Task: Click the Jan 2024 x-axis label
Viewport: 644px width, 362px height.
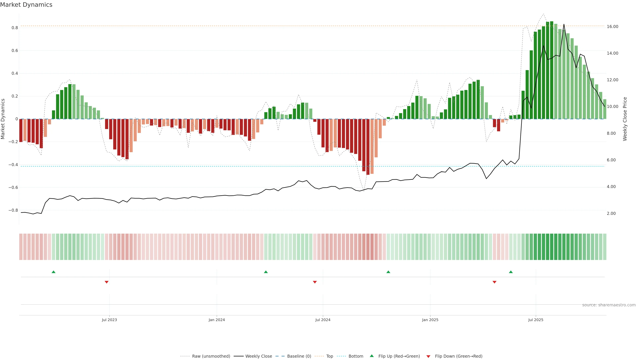Action: point(217,320)
